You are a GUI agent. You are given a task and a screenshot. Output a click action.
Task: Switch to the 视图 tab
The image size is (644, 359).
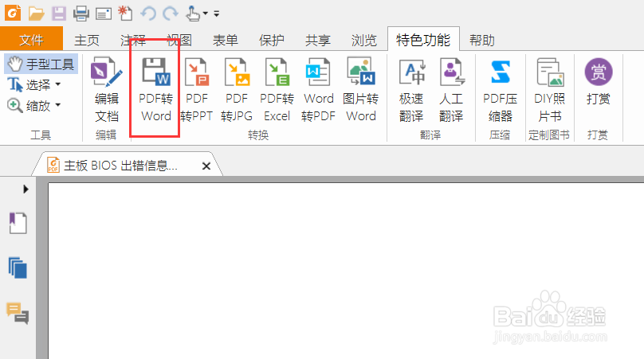[x=179, y=41]
